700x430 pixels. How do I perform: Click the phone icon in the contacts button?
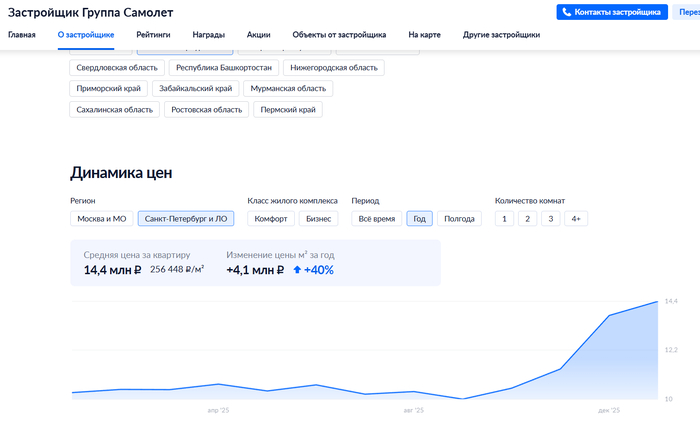point(567,13)
